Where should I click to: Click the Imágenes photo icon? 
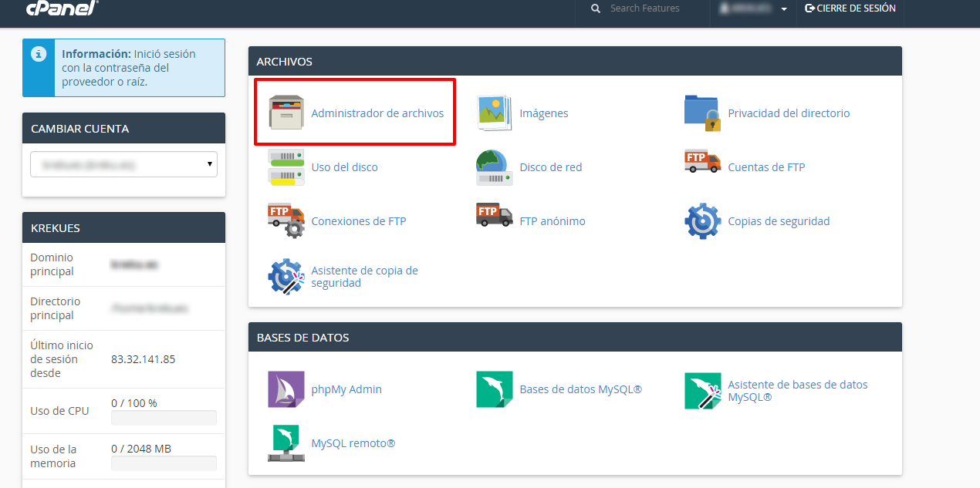(x=494, y=113)
